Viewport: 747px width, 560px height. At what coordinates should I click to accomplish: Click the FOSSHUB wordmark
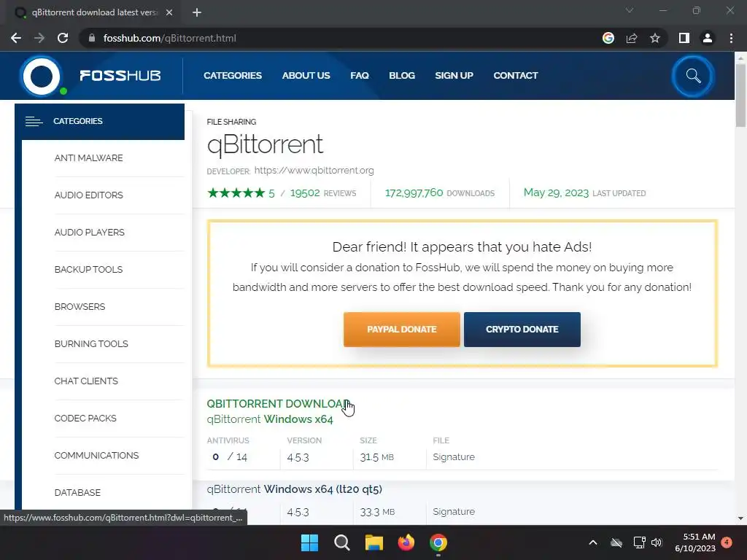point(120,76)
